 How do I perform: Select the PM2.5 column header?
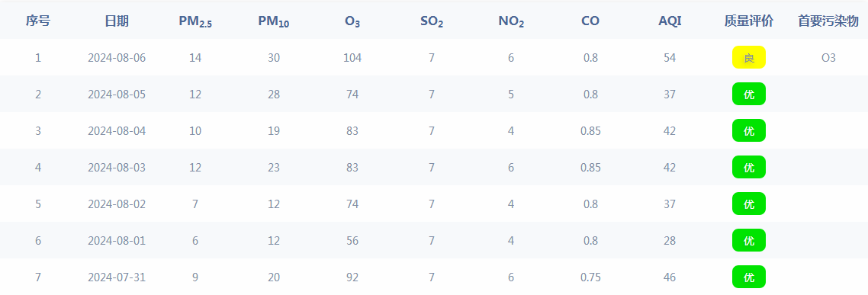(195, 22)
